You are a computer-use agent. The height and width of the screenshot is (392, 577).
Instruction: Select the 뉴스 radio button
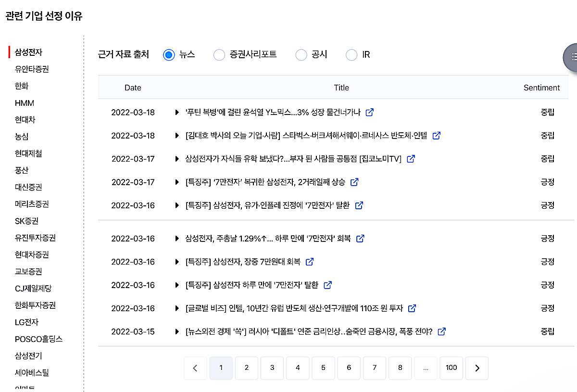[x=169, y=55]
